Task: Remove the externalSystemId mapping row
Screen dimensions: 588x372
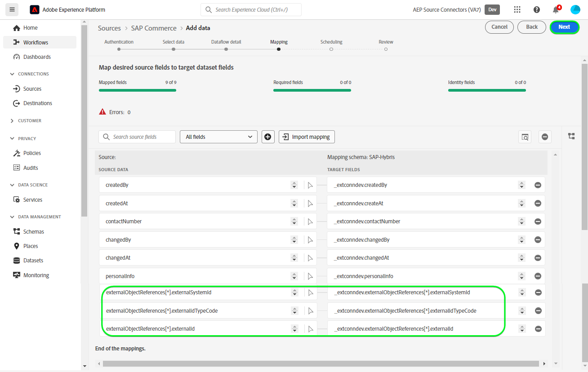Action: pyautogui.click(x=538, y=292)
